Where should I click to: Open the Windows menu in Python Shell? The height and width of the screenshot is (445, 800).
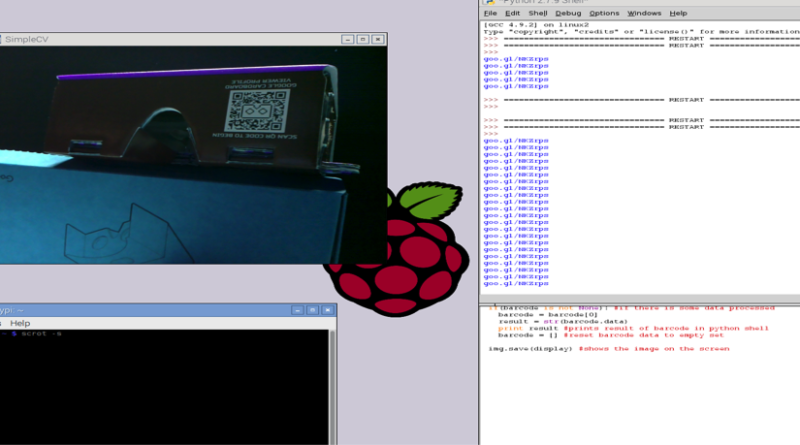click(644, 13)
